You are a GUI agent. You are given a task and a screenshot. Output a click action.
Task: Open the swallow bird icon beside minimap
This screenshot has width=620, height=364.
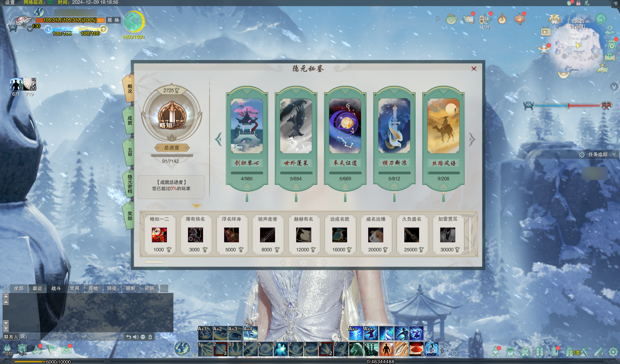click(544, 49)
